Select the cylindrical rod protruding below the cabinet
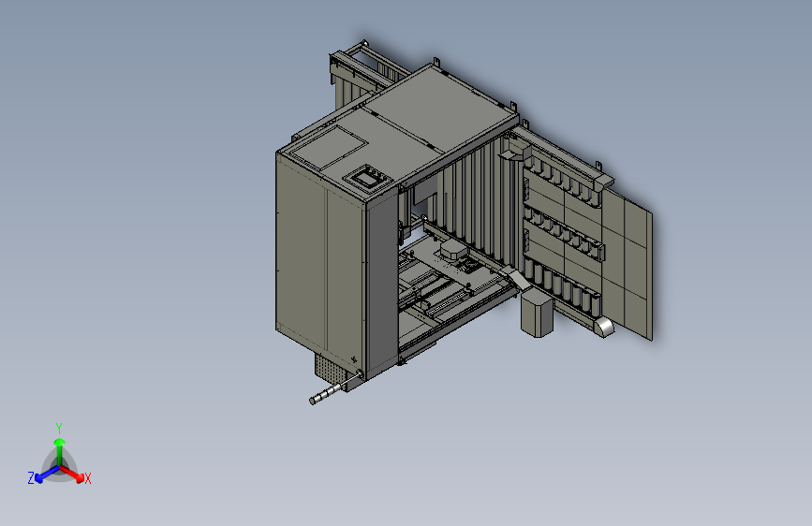 tap(327, 394)
